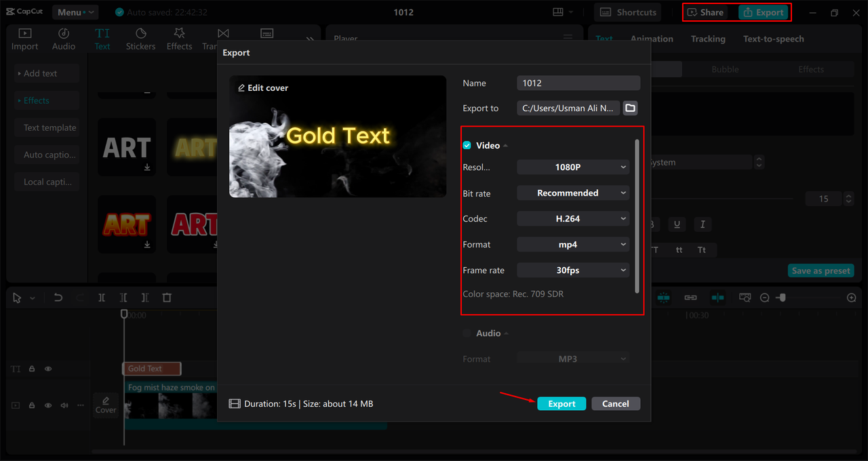Screen dimensions: 868x461
Task: Apply italic text style
Action: (x=703, y=224)
